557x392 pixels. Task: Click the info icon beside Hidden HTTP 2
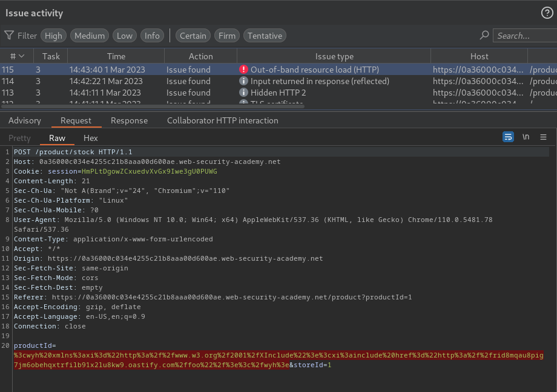coord(243,93)
